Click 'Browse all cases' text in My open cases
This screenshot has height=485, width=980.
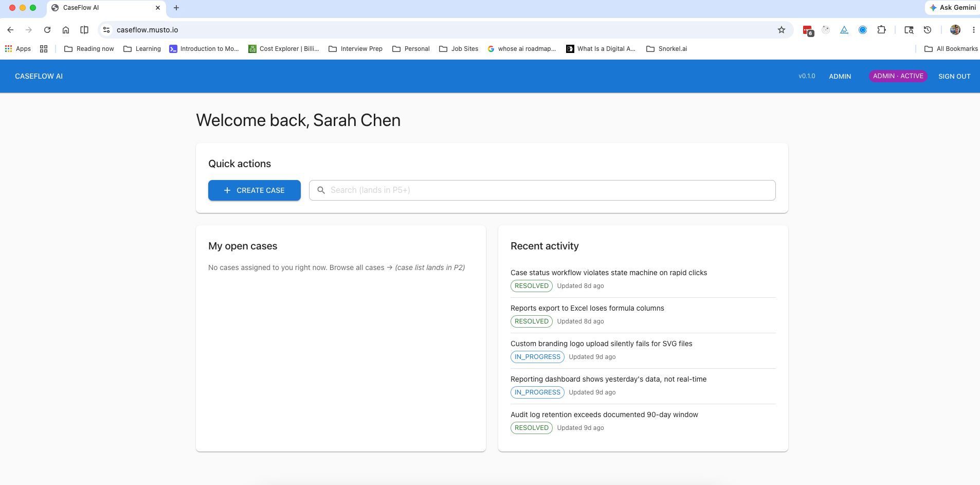[x=357, y=267]
